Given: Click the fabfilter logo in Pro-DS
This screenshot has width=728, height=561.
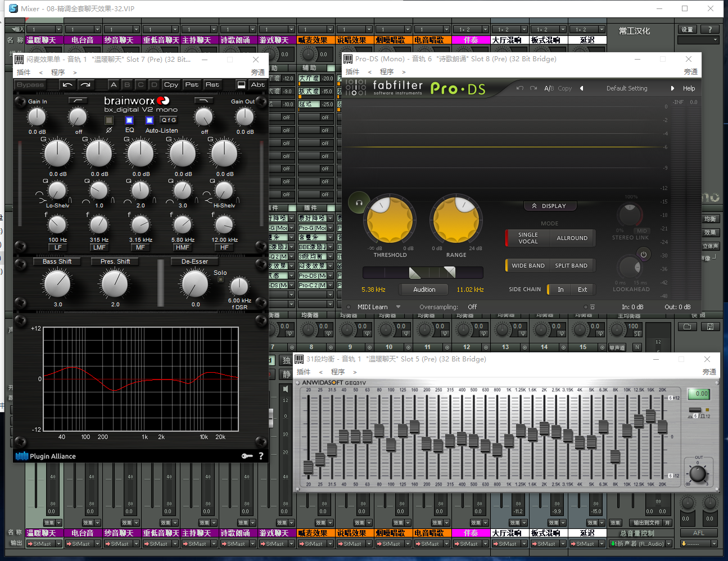Looking at the screenshot, I should [x=398, y=87].
